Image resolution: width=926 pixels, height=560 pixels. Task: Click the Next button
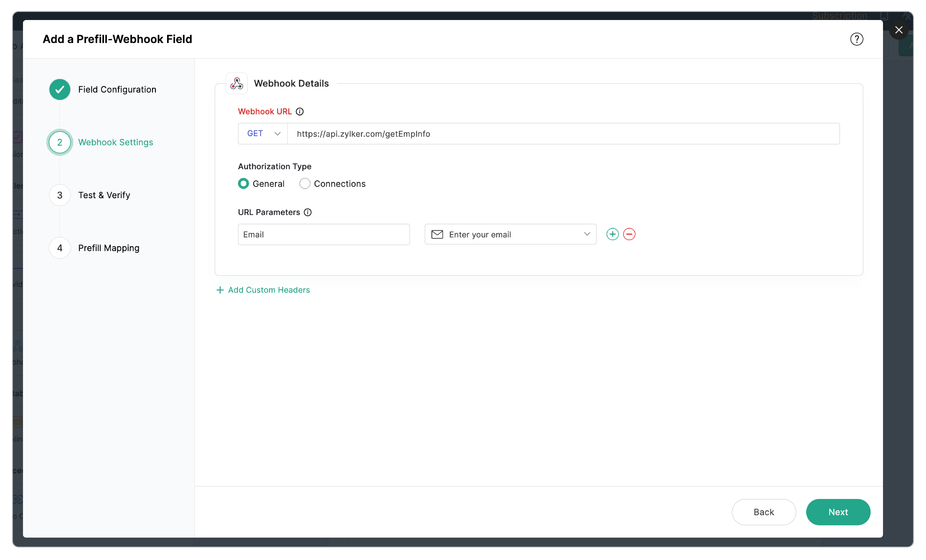pos(838,512)
